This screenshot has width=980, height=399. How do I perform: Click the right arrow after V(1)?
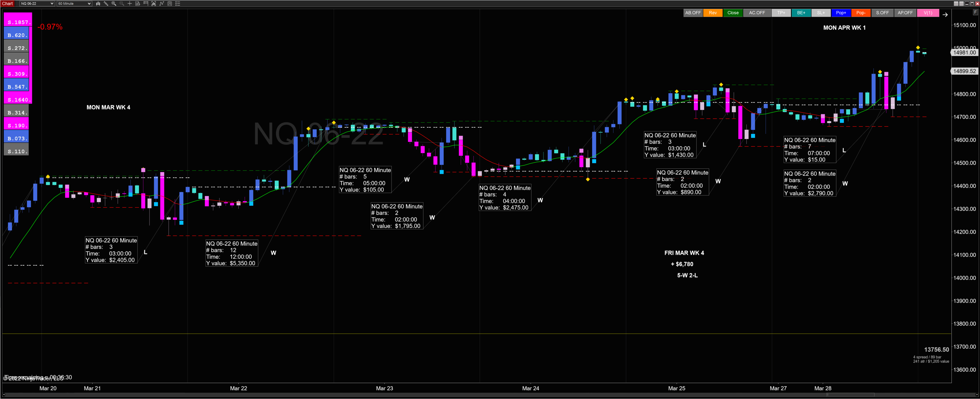click(945, 15)
